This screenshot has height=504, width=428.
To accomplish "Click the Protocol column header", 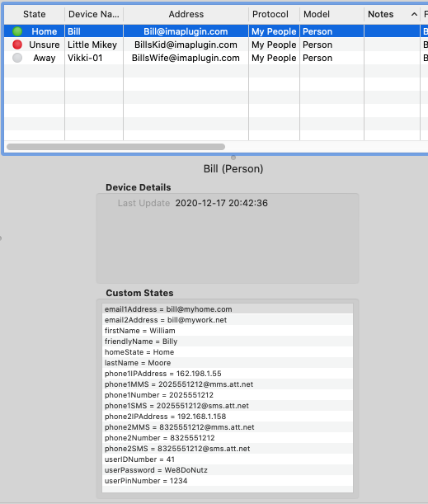I will click(274, 14).
